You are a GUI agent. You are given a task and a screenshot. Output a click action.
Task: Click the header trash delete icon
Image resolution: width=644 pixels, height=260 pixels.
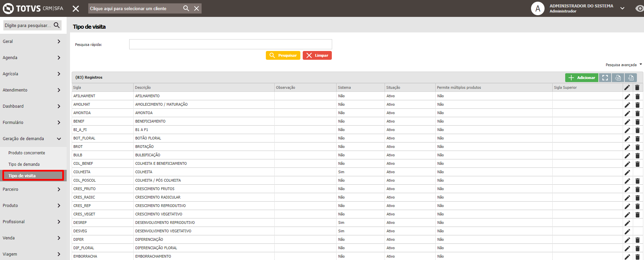click(x=637, y=87)
